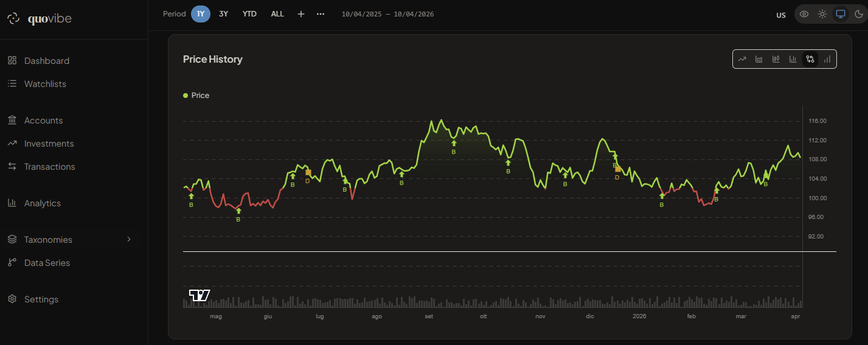Select the bar chart with axes icon

[x=793, y=59]
